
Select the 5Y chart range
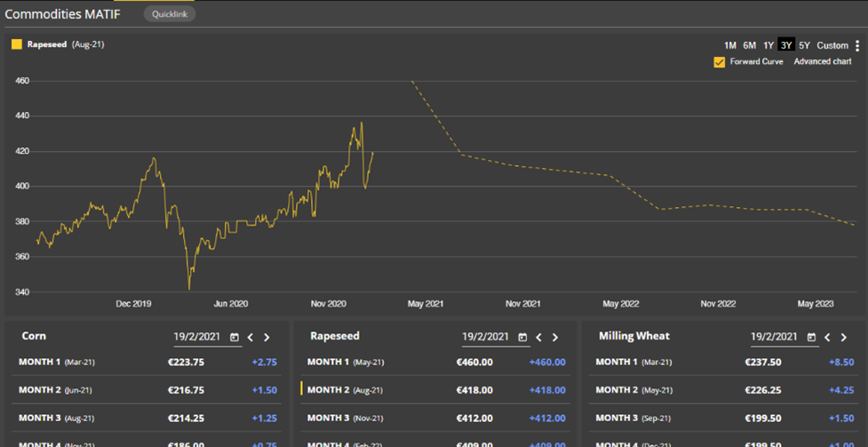pyautogui.click(x=804, y=45)
